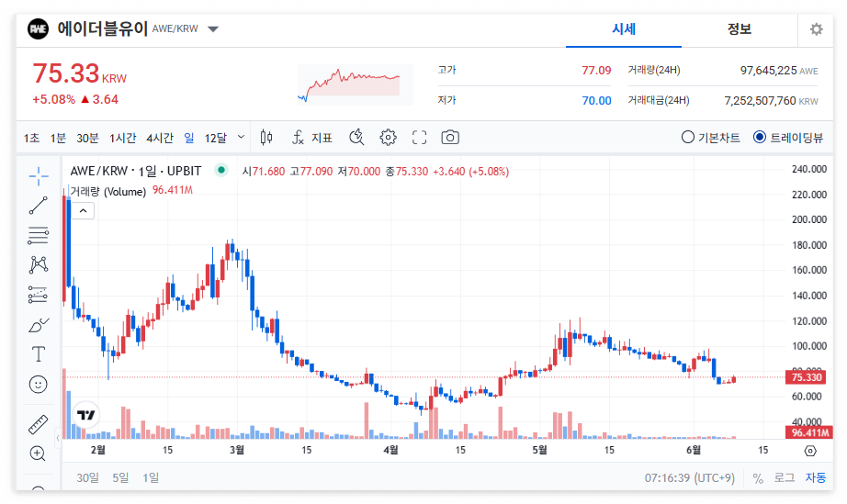Select the text annotation tool

click(39, 354)
